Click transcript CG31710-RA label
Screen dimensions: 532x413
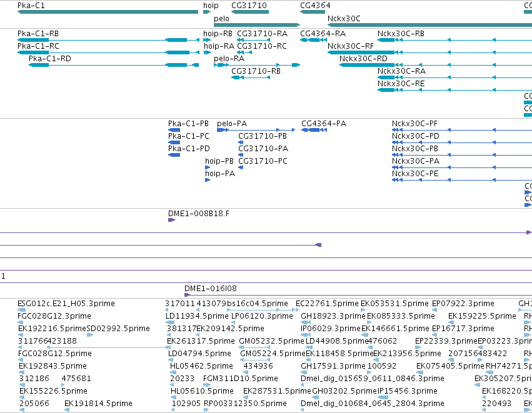click(263, 34)
